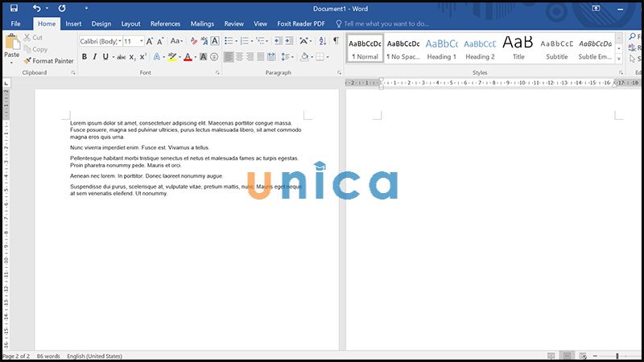Click the Cut button

pos(33,37)
